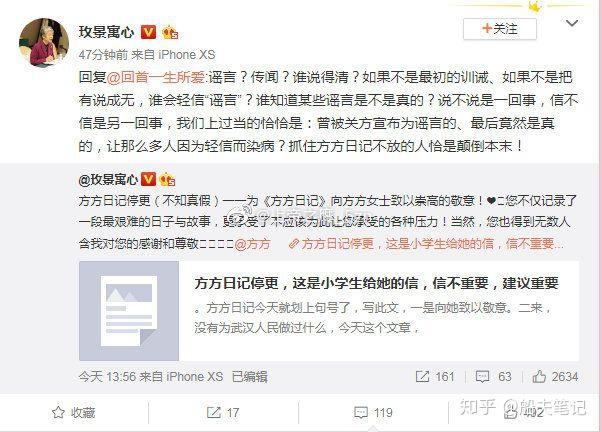602x432 pixels.
Task: Click the 玫景寓心 profile avatar
Action: [x=44, y=42]
